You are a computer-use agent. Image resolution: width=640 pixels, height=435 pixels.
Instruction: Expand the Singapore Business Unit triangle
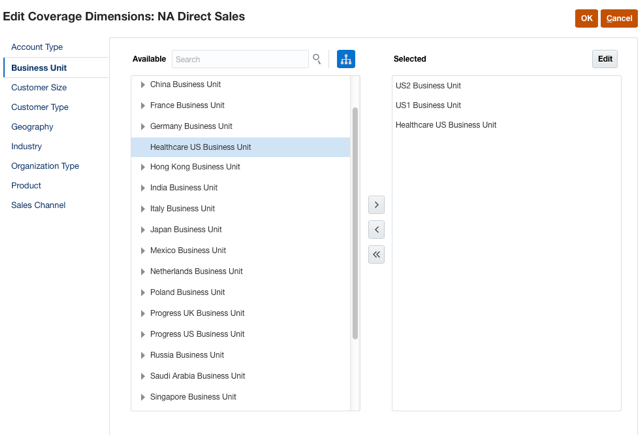click(143, 397)
